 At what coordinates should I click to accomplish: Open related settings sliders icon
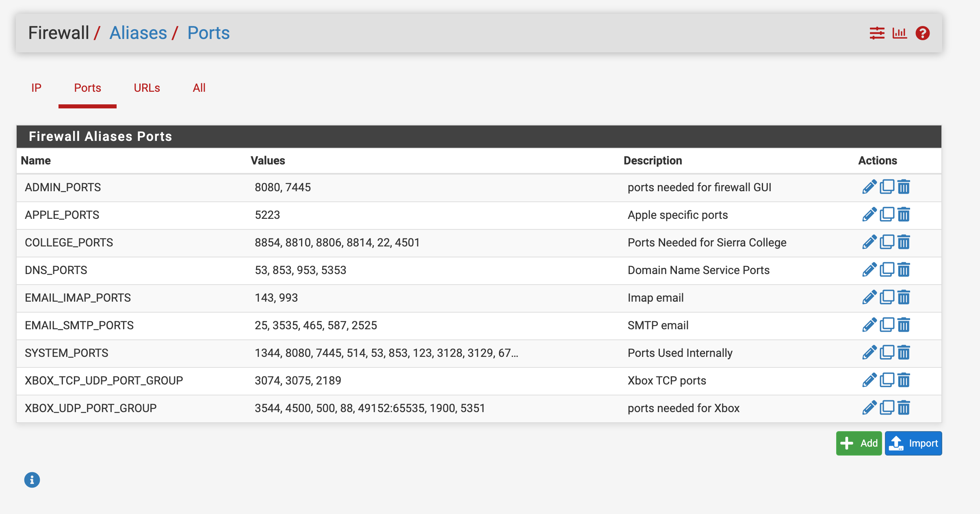pos(877,33)
